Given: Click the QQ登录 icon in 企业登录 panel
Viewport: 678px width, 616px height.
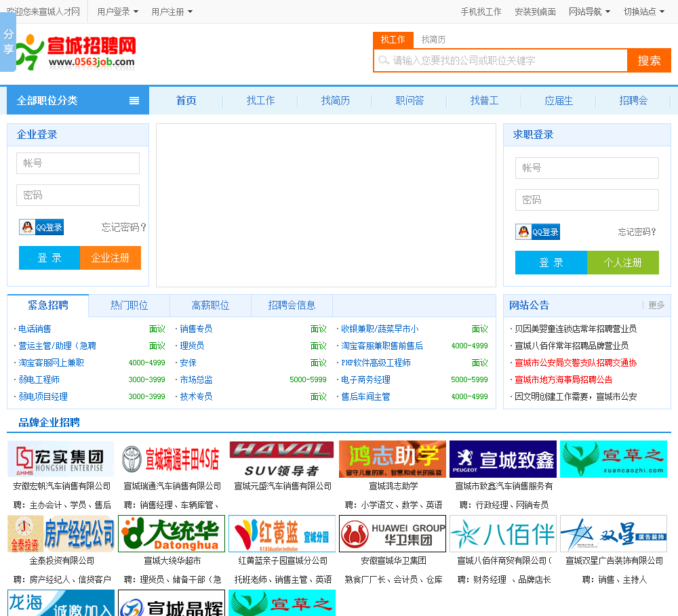Looking at the screenshot, I should [41, 227].
